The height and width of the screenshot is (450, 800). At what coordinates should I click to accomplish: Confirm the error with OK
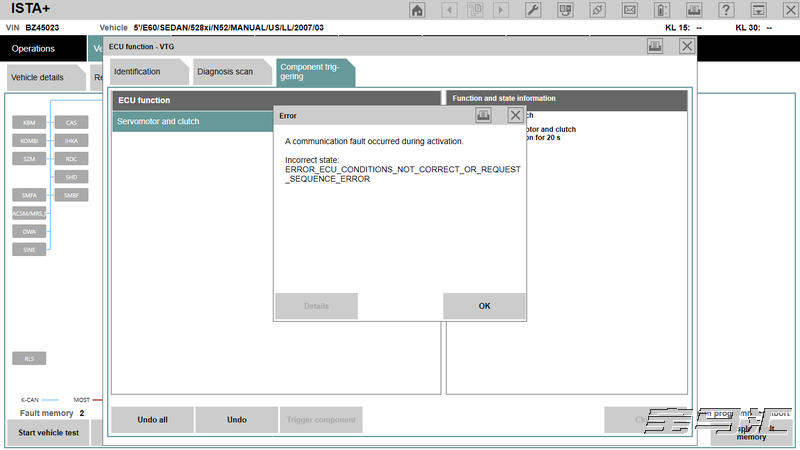(484, 306)
